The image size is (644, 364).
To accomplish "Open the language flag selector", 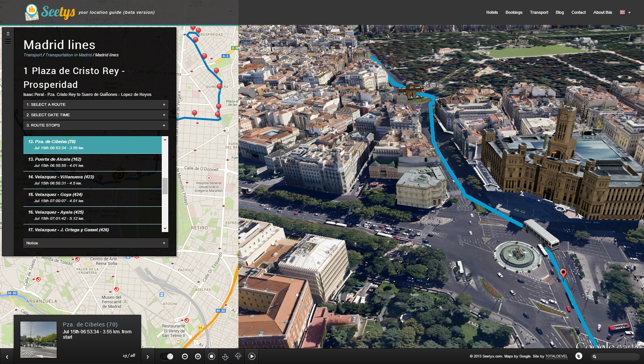I will (625, 12).
